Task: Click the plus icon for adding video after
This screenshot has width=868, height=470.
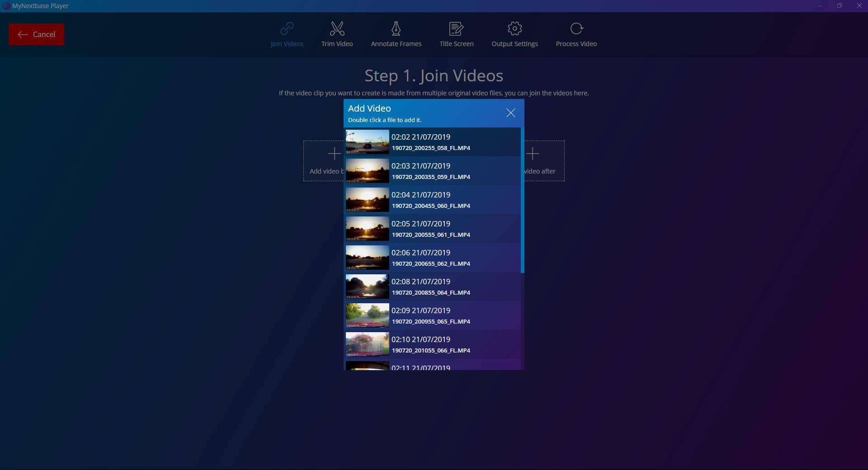Action: click(x=533, y=154)
